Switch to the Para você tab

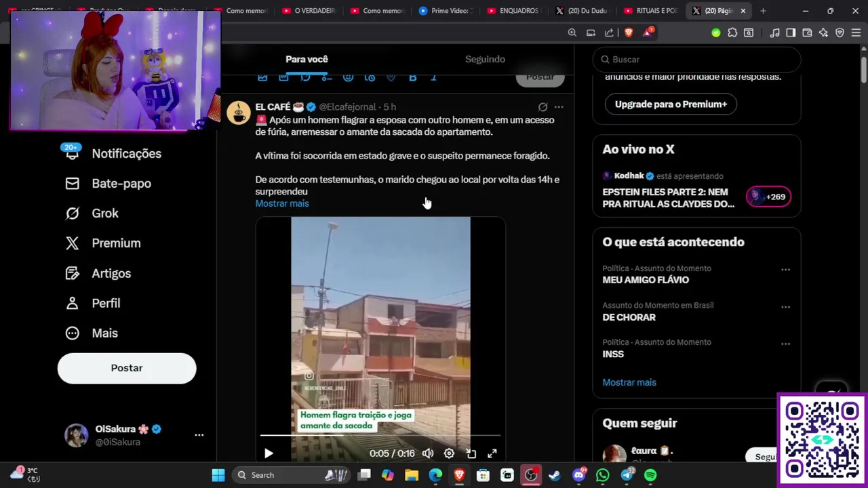pos(307,59)
